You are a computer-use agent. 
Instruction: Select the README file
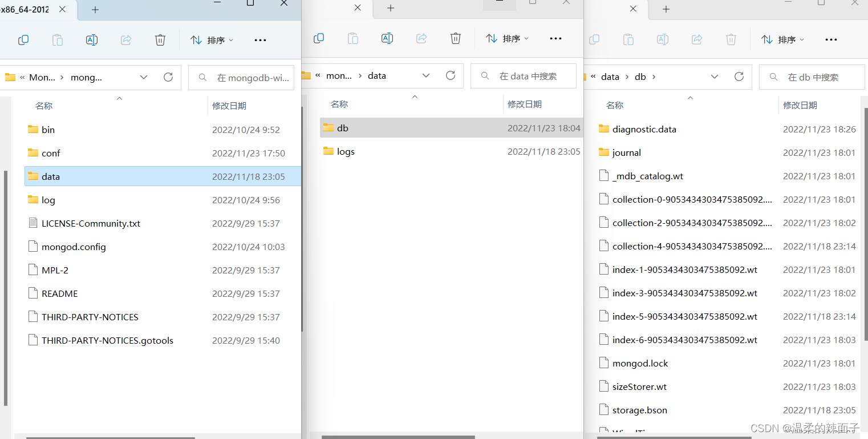[163, 293]
